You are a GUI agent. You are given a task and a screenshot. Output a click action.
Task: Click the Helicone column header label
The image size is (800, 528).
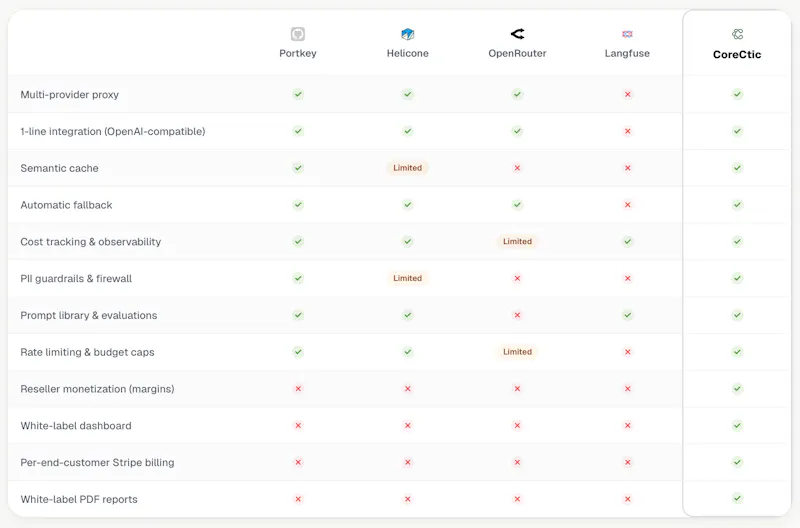click(408, 54)
